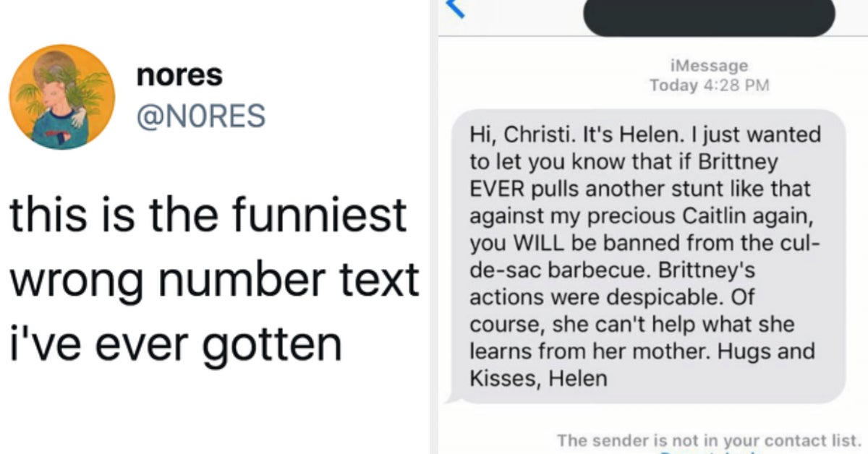The height and width of the screenshot is (454, 868).
Task: Click the Today 4:28 PM timestamp
Action: point(710,84)
